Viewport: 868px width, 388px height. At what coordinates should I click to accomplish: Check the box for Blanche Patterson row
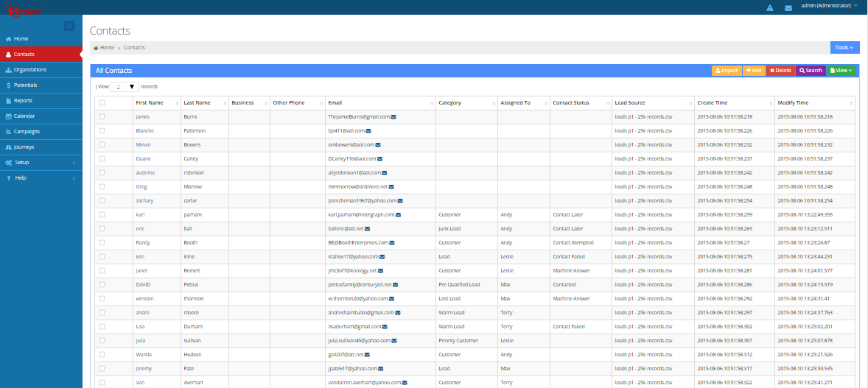coord(102,131)
